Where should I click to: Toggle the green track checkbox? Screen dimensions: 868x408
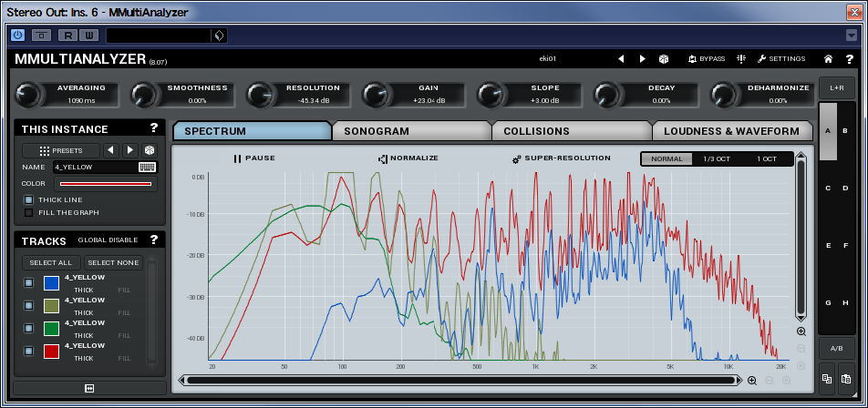click(29, 329)
